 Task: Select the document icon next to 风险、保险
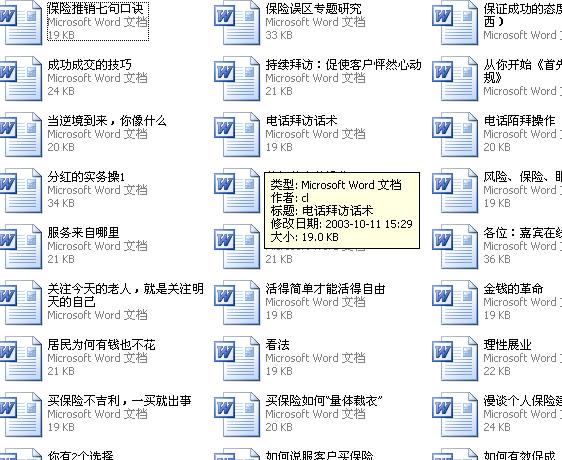click(455, 191)
